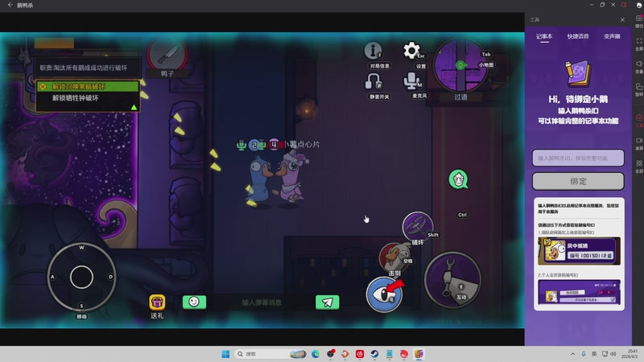Click the 英 input method indicator

pyautogui.click(x=594, y=354)
